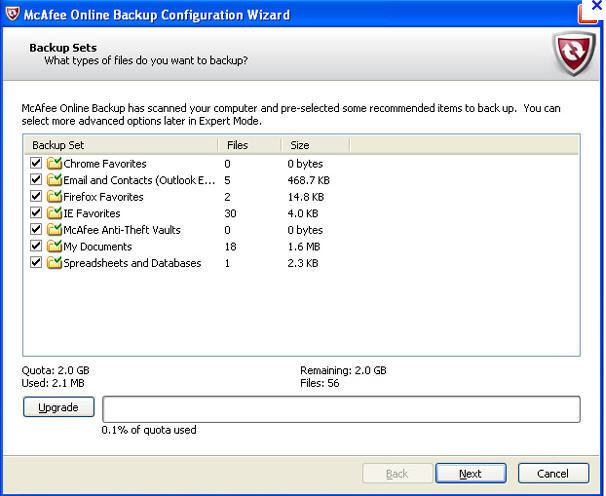The width and height of the screenshot is (606, 496).
Task: Click the Backup Sets heading
Action: [63, 48]
